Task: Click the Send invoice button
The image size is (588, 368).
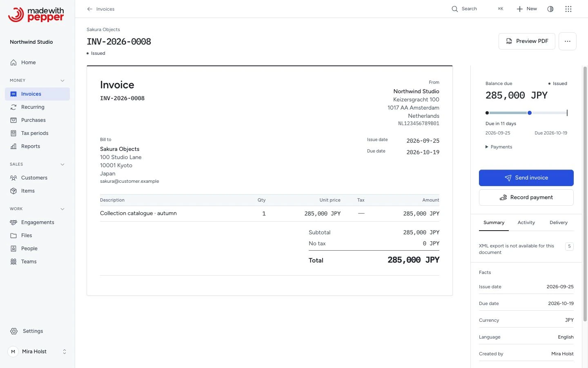Action: 526,178
